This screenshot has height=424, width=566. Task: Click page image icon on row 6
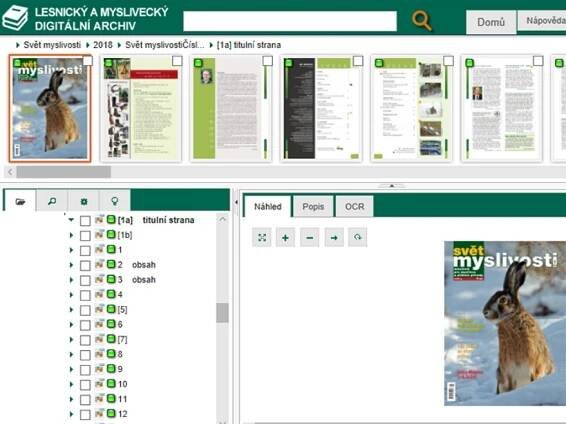coord(100,324)
